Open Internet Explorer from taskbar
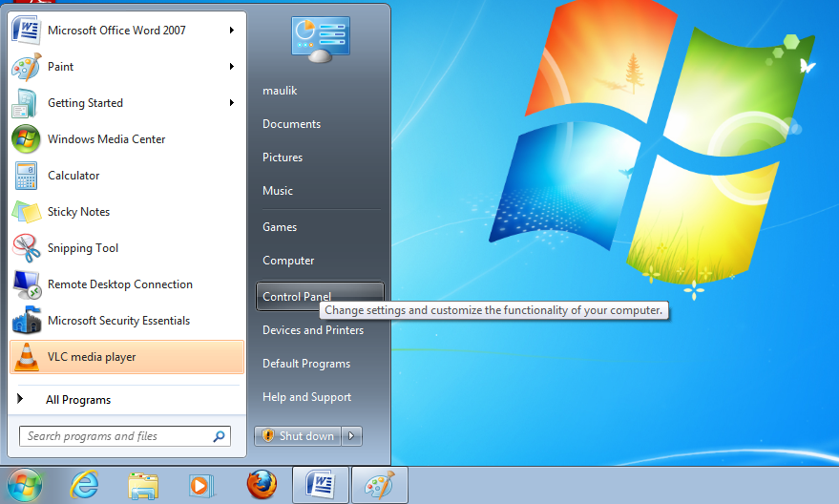 click(85, 485)
